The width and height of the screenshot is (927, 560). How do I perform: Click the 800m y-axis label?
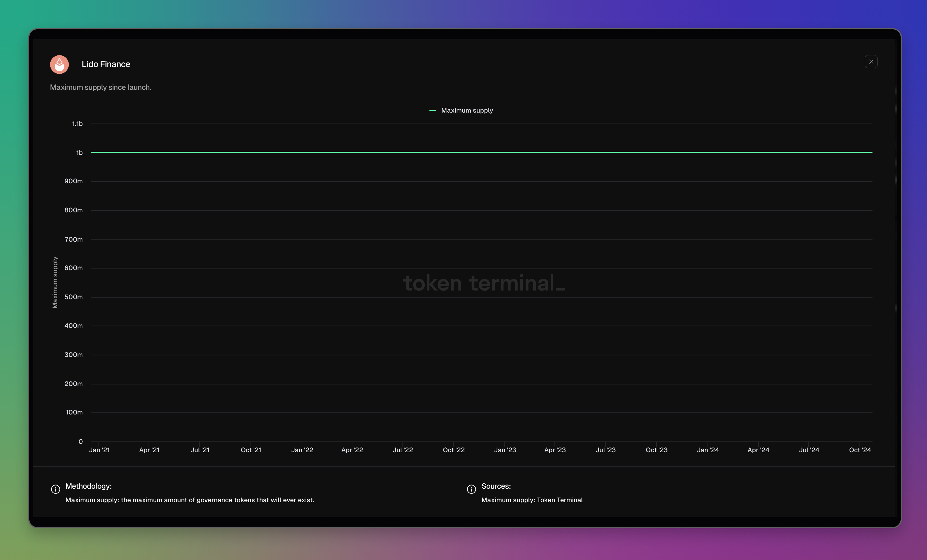pyautogui.click(x=73, y=210)
